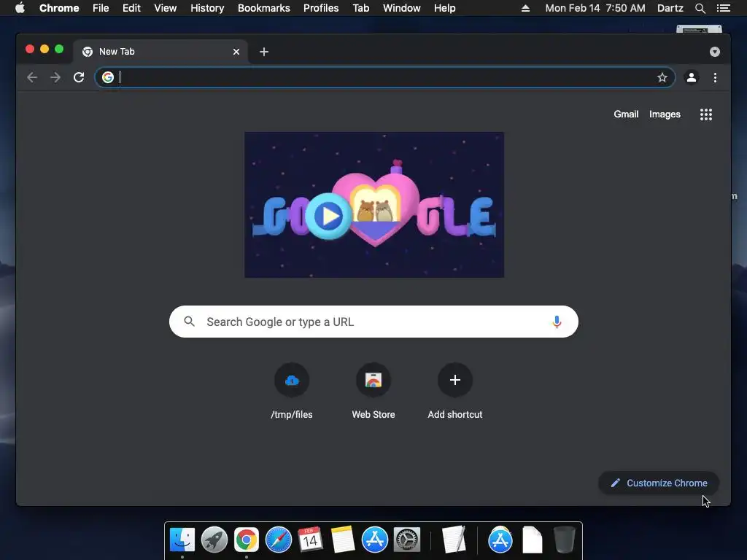Viewport: 747px width, 560px height.
Task: Reload the current page
Action: 79,77
